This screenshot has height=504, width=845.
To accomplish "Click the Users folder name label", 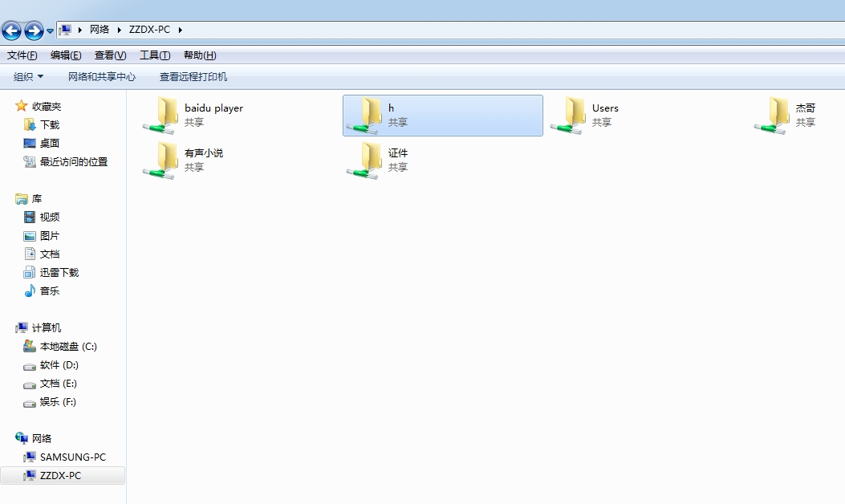I will (605, 108).
